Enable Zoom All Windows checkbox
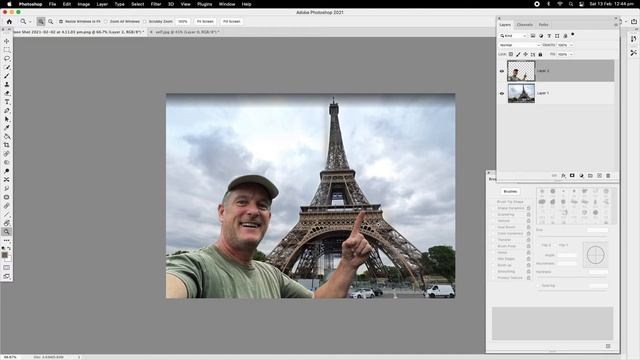The height and width of the screenshot is (360, 640). coord(106,21)
